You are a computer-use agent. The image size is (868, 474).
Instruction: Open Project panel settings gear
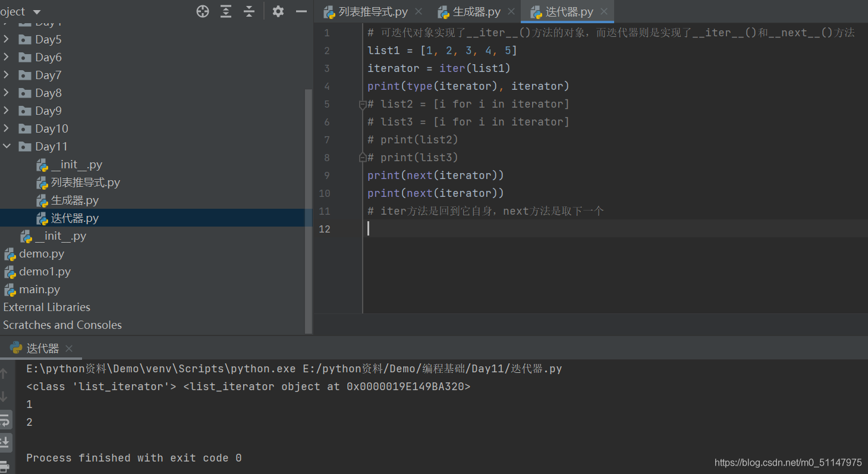pos(278,11)
